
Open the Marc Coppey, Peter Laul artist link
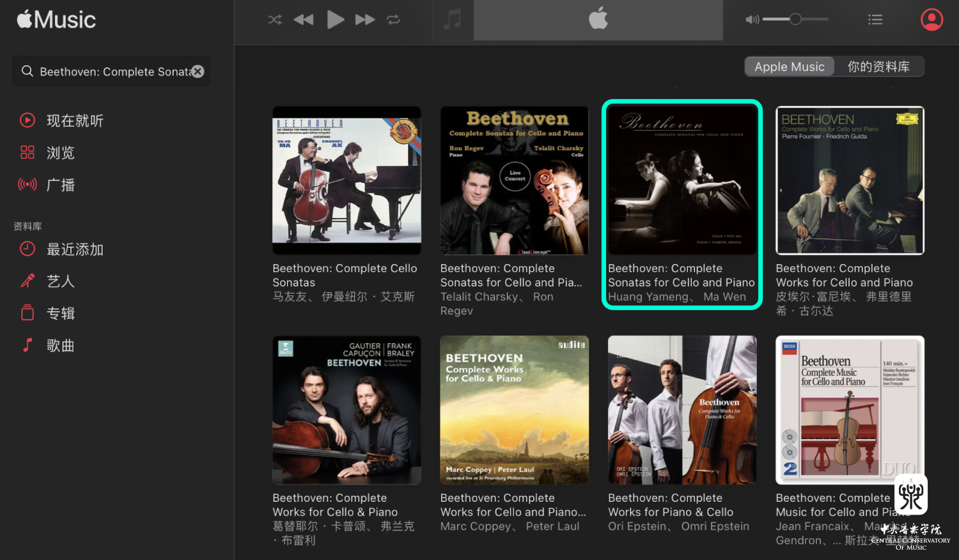click(x=510, y=526)
